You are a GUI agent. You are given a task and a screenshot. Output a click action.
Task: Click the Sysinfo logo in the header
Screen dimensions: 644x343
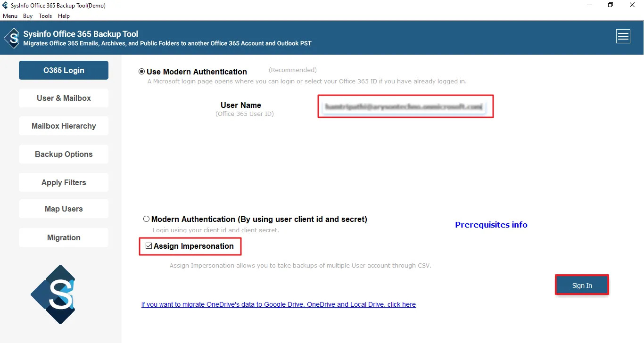point(12,38)
